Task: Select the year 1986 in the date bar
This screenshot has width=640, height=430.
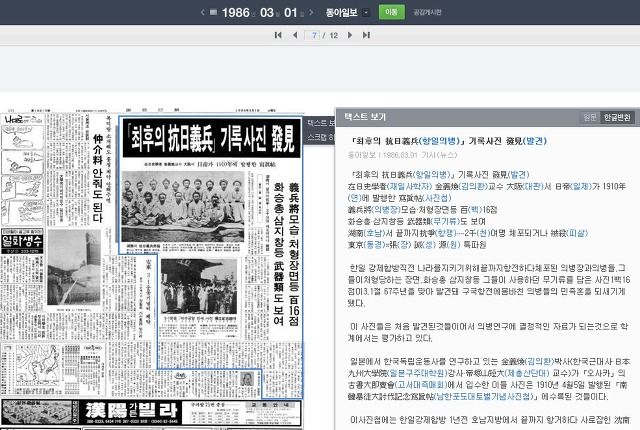Action: (236, 12)
